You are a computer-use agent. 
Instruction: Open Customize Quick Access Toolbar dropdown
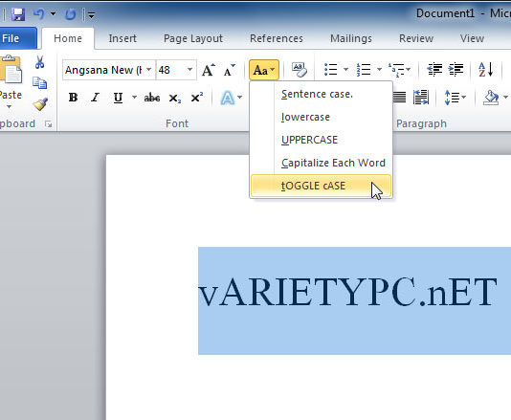tap(91, 14)
